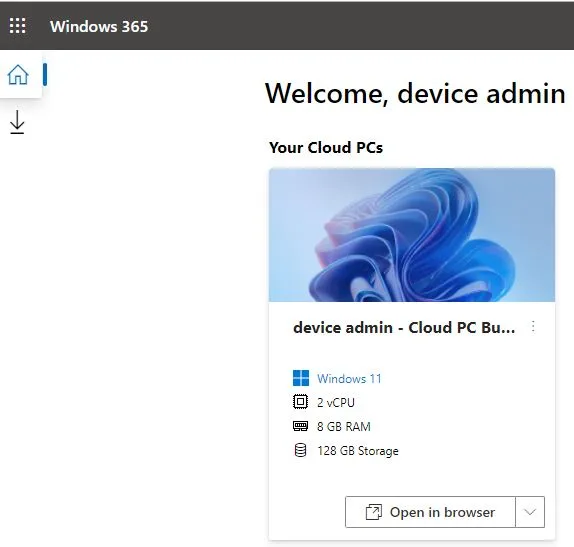574x547 pixels.
Task: Click the RAM memory icon
Action: click(301, 426)
